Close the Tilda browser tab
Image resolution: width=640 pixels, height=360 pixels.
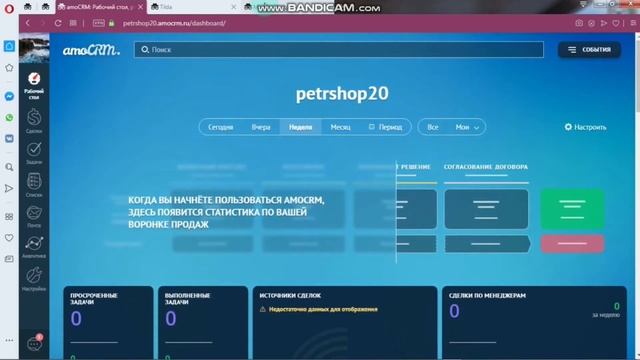tap(233, 7)
